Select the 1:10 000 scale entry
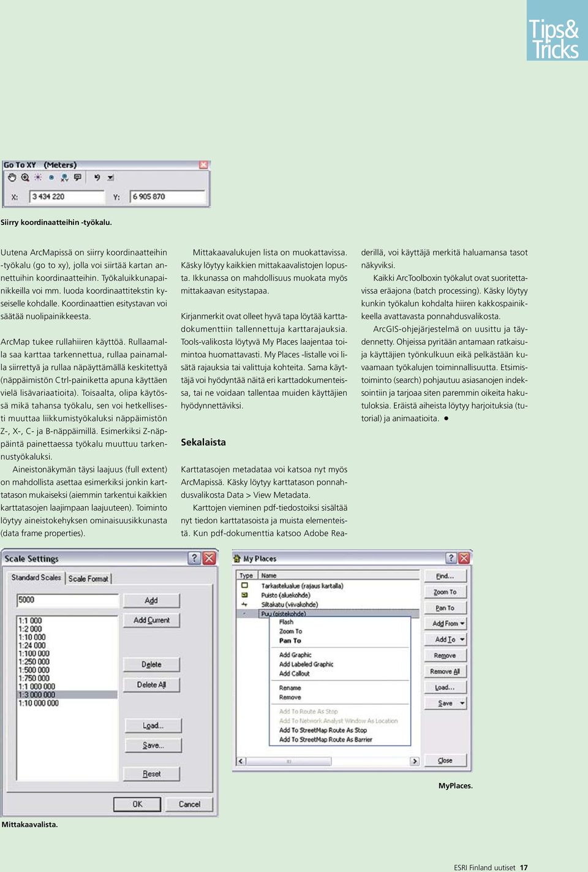 (x=67, y=637)
